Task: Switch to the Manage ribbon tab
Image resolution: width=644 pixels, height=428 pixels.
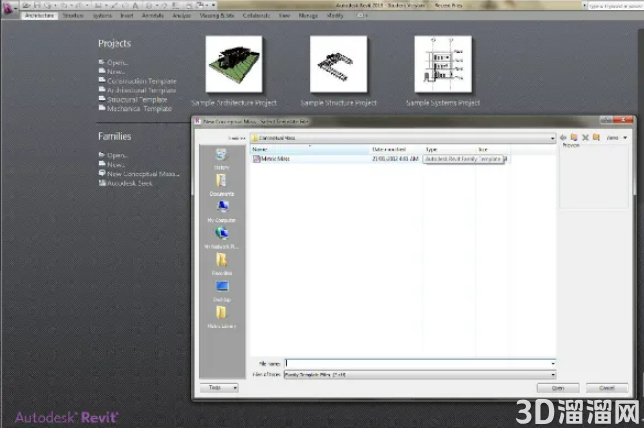Action: [x=308, y=16]
